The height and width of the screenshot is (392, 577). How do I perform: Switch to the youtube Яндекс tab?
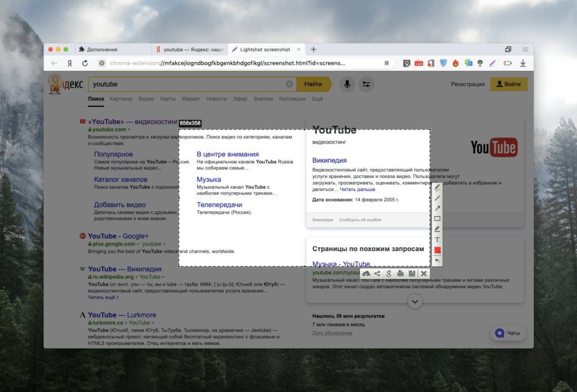pos(189,50)
